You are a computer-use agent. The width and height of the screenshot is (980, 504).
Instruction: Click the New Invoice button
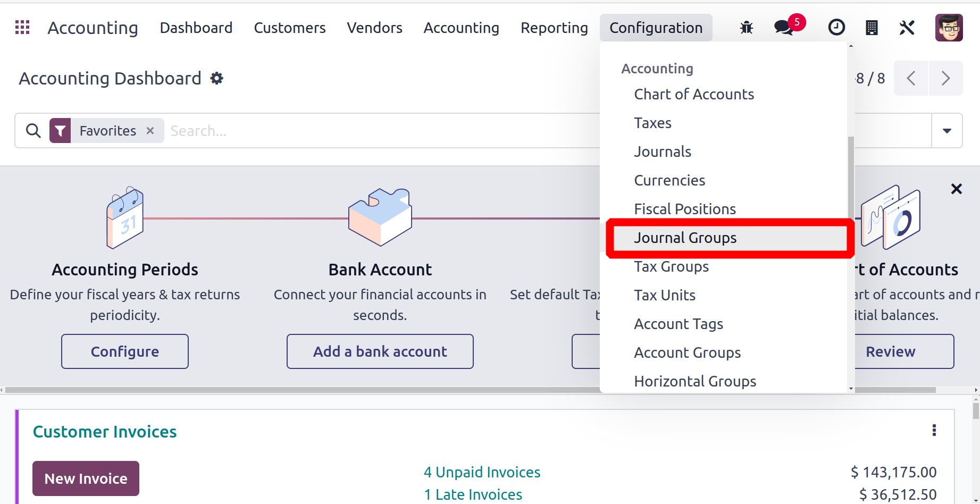pos(86,478)
